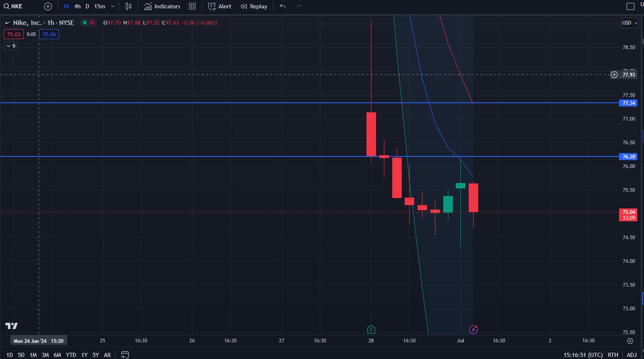Set range to 1M

33,355
